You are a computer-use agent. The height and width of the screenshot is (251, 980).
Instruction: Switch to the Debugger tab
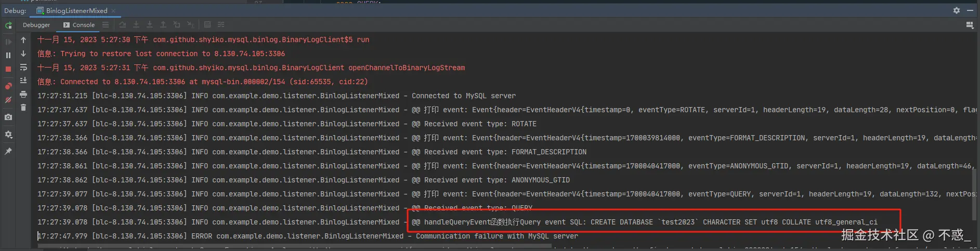36,25
